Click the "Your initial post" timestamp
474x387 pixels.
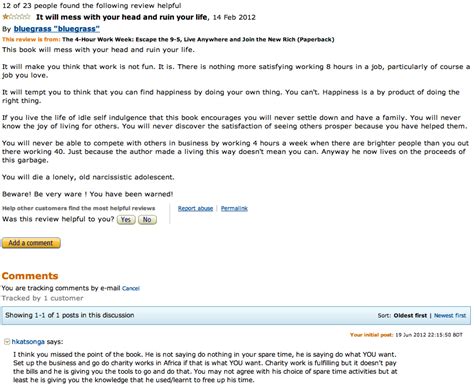click(x=406, y=335)
